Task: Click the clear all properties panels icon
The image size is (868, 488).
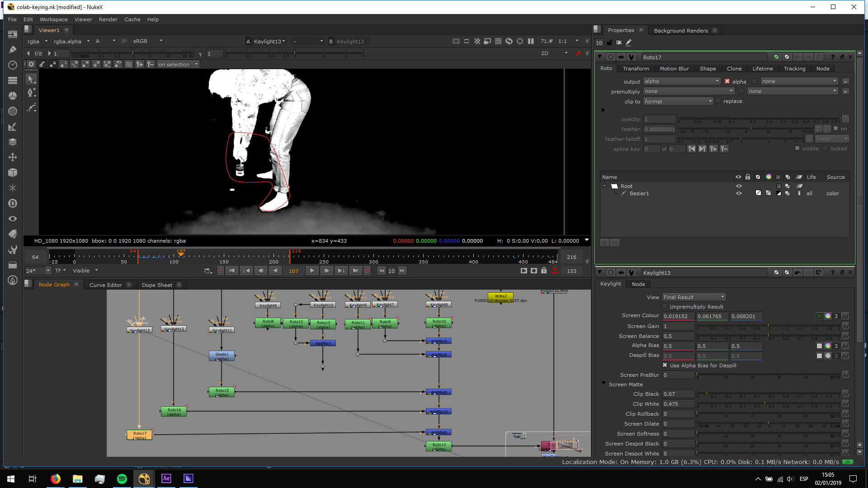Action: 619,42
